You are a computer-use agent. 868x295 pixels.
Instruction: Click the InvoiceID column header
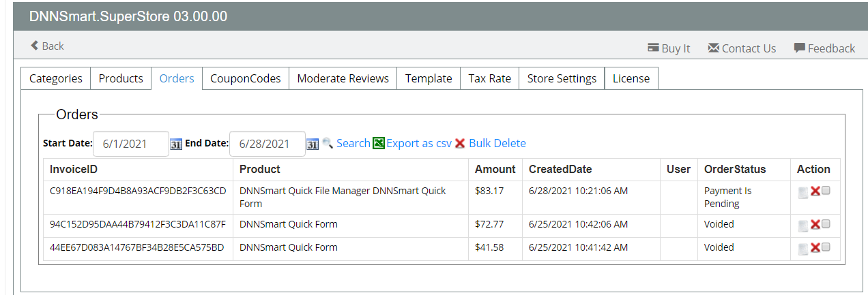[x=139, y=170]
